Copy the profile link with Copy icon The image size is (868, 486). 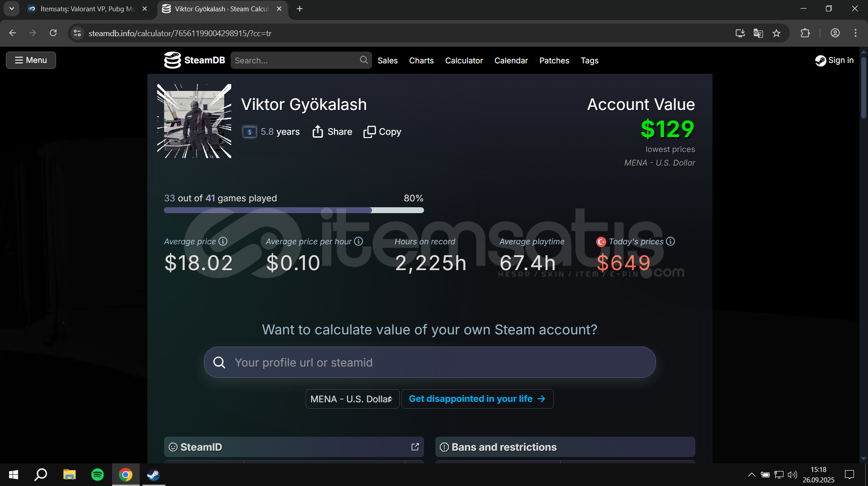[x=369, y=132]
